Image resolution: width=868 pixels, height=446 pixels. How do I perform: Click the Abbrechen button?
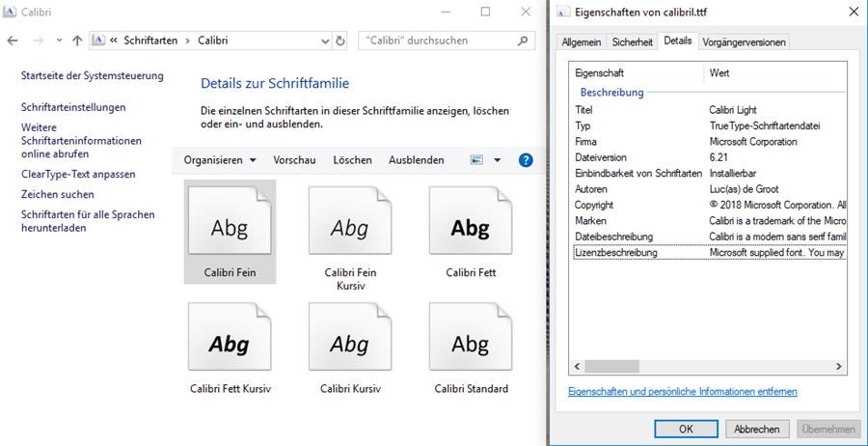pyautogui.click(x=751, y=429)
